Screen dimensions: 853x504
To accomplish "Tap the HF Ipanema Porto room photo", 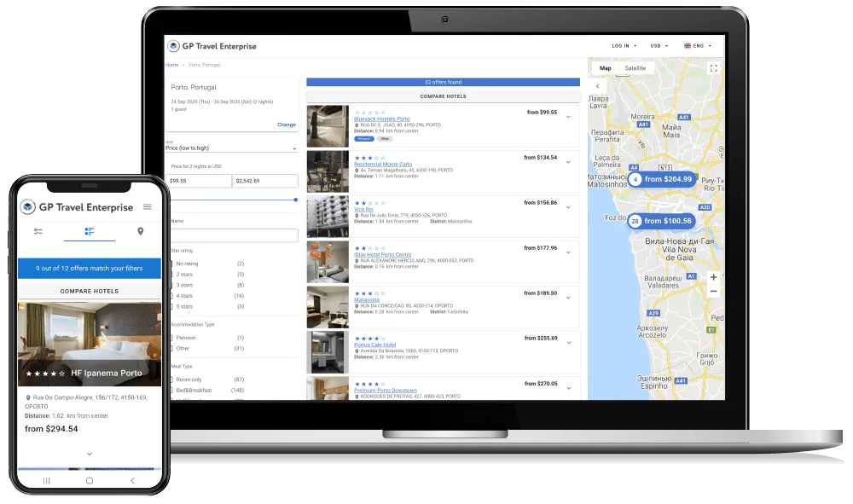I will coord(90,345).
